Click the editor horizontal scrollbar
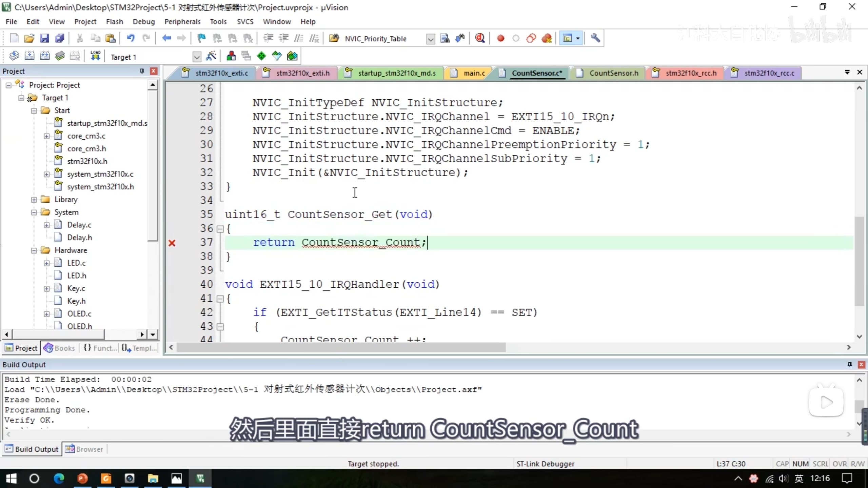868x488 pixels. (x=341, y=347)
